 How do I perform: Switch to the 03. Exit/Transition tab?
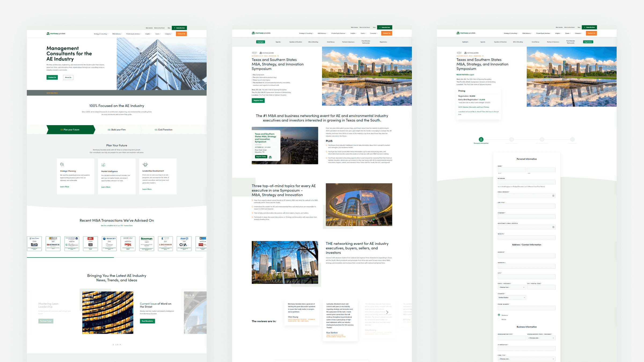pyautogui.click(x=163, y=130)
